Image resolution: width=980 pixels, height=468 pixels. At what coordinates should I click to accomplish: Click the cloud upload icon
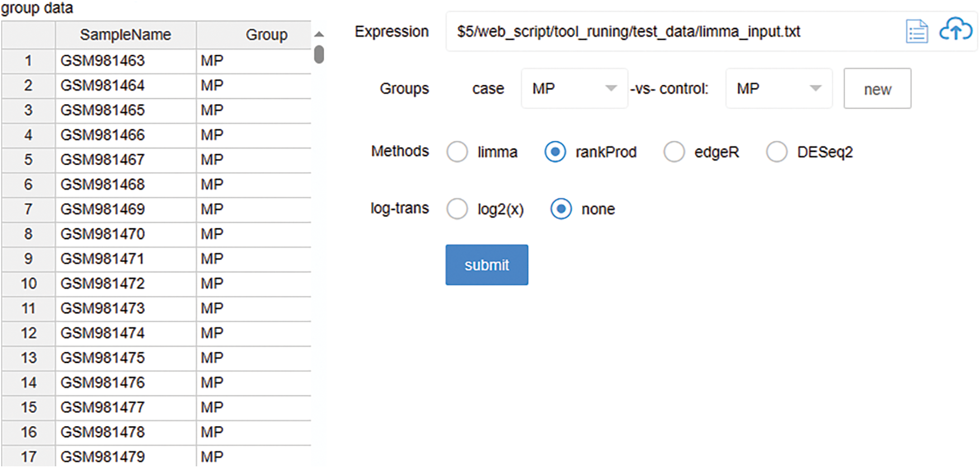pyautogui.click(x=955, y=29)
